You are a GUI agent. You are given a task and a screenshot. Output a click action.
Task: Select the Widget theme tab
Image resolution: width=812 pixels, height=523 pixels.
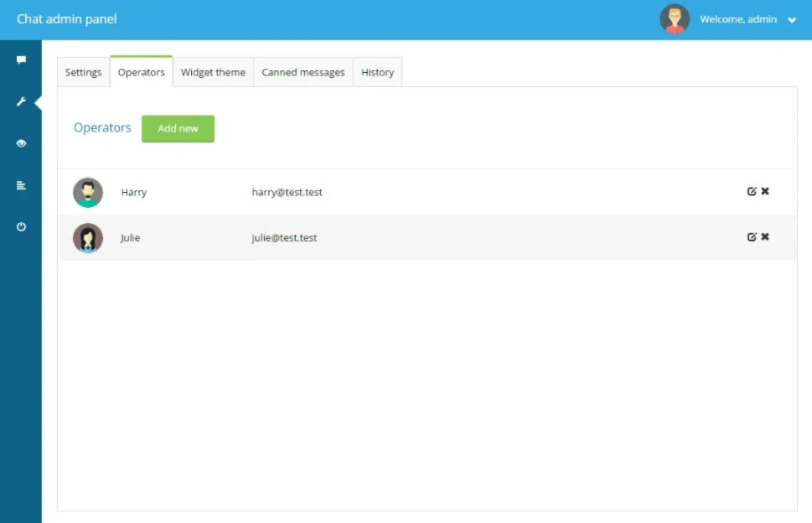(213, 72)
